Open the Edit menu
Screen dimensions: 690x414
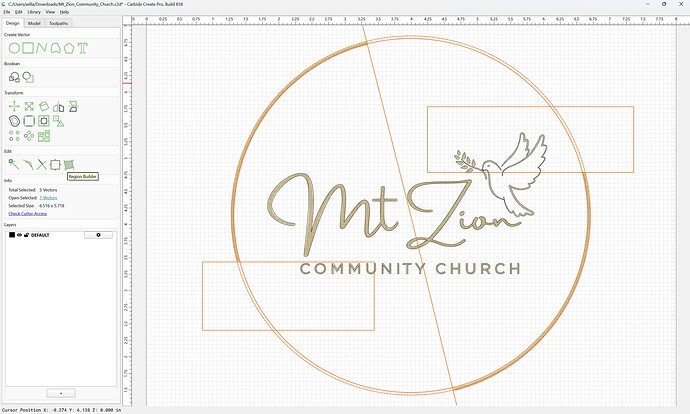point(18,12)
